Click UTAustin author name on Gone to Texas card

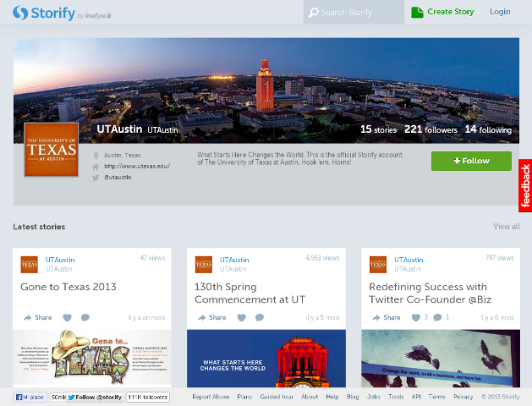(x=60, y=260)
